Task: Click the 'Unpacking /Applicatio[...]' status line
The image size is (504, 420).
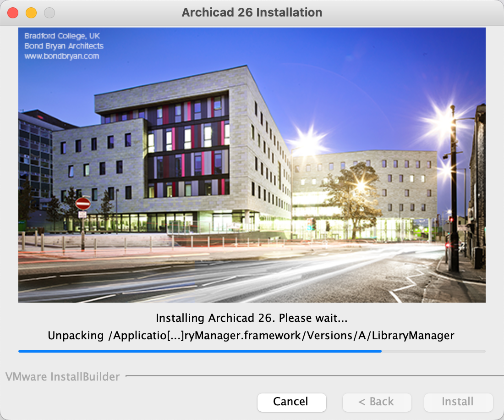Action: click(x=251, y=336)
